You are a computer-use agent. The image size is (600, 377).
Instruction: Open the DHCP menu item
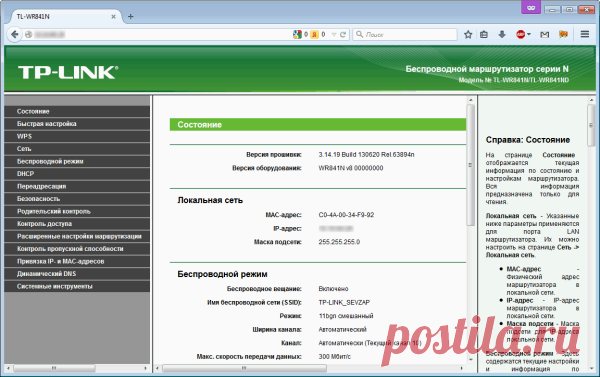[x=77, y=174]
